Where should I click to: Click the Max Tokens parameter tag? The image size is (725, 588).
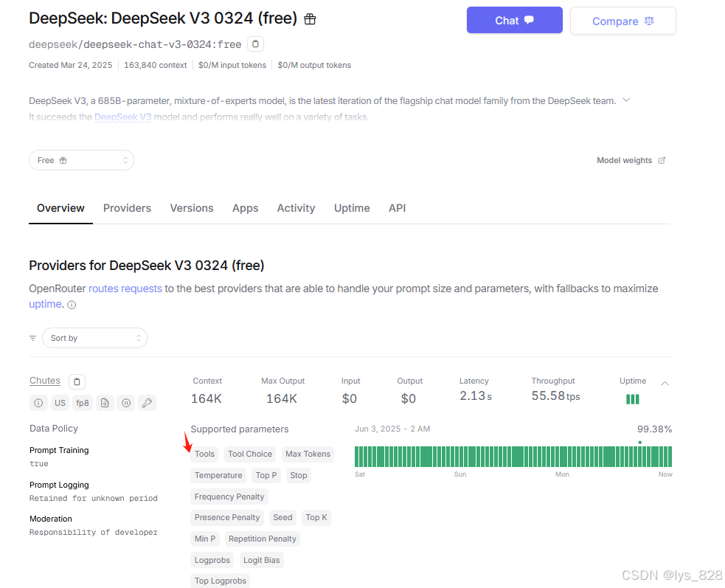point(308,454)
